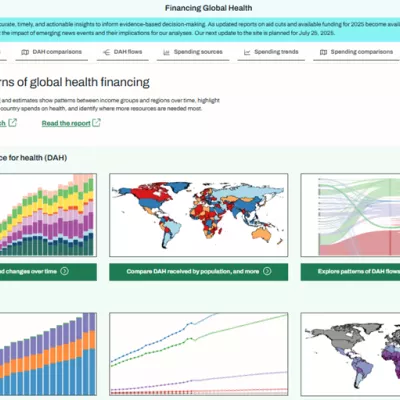Image resolution: width=400 pixels, height=400 pixels.
Task: Click arrow circle icon on Compare DAH button
Action: [267, 271]
